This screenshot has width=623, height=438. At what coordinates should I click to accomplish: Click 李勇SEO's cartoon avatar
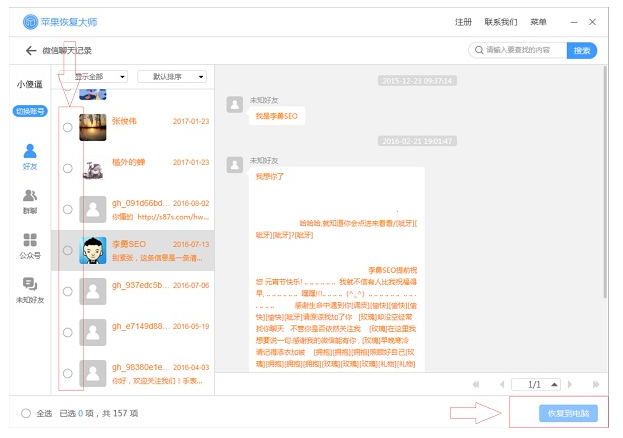point(93,250)
